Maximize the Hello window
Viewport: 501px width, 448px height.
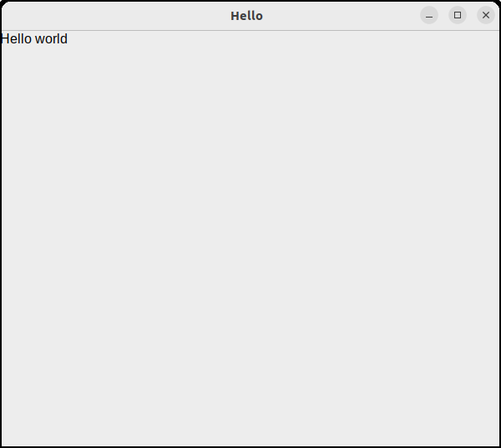tap(458, 15)
